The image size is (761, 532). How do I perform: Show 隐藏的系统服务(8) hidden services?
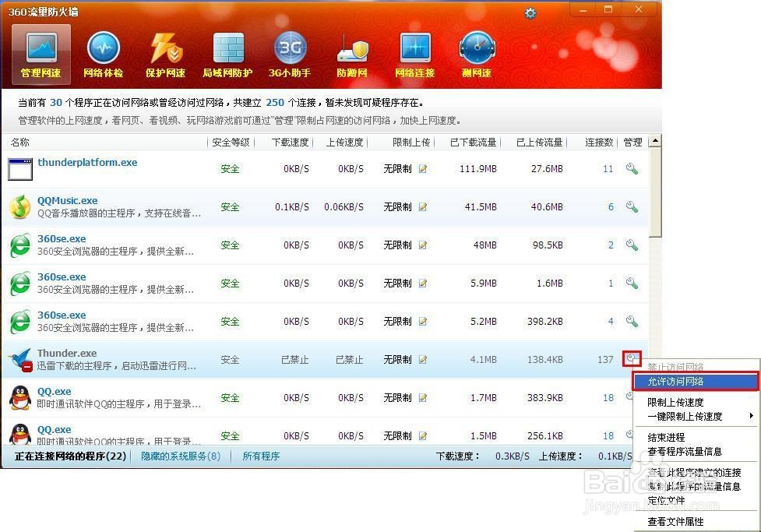(x=180, y=456)
